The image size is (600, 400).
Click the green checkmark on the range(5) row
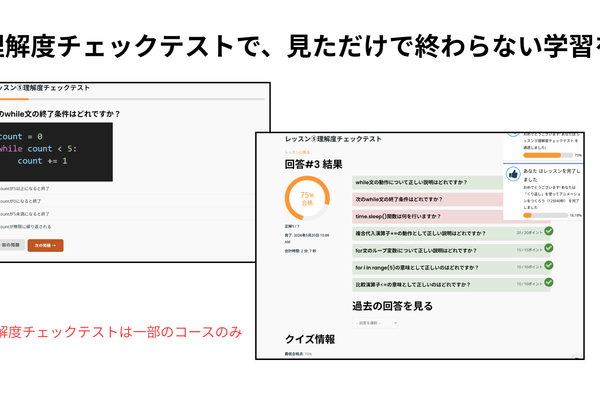(x=549, y=265)
